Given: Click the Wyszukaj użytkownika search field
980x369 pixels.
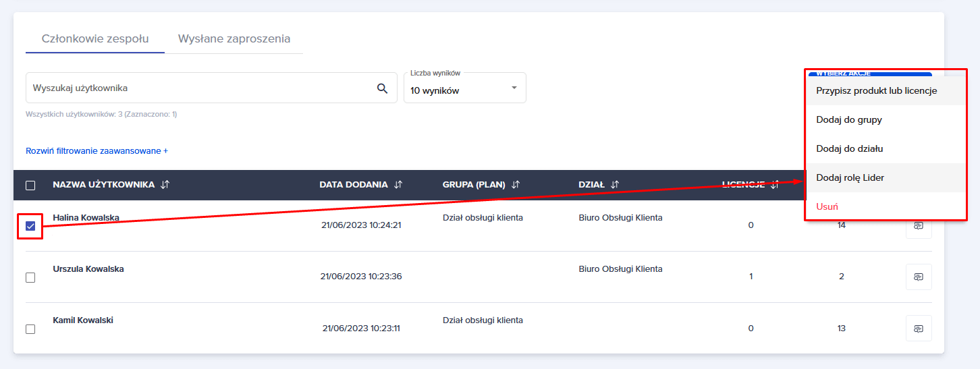Looking at the screenshot, I should pos(199,88).
